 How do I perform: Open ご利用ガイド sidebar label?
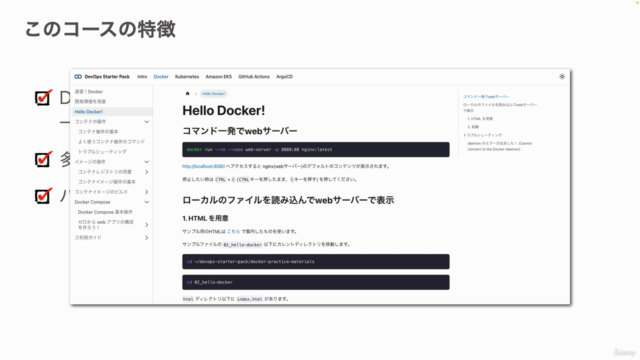pos(88,238)
